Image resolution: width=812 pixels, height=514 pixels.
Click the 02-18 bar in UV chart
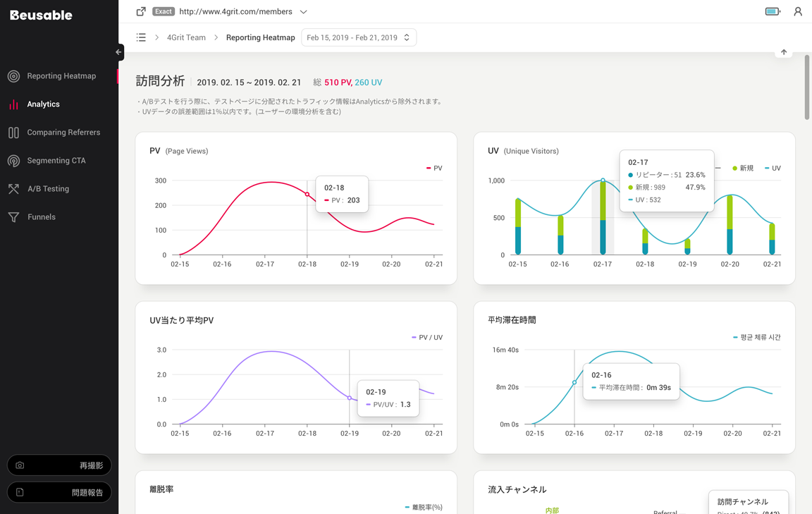[645, 241]
